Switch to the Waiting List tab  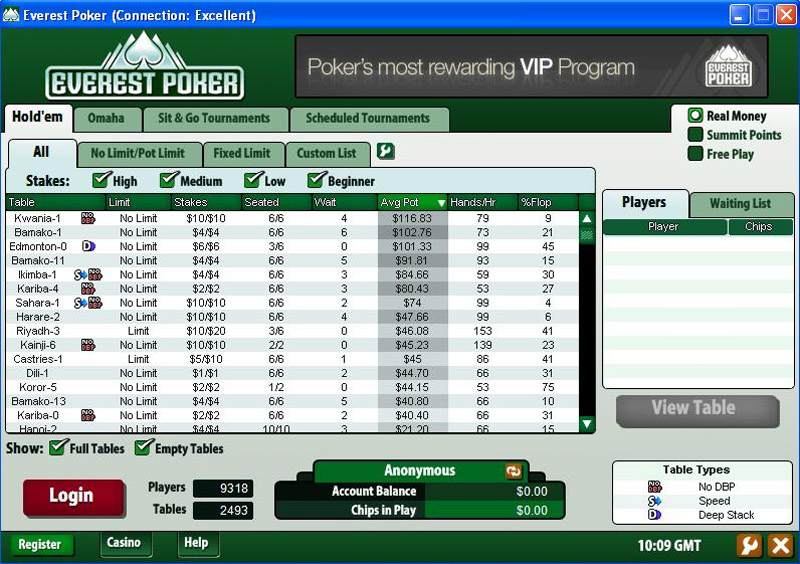[740, 203]
